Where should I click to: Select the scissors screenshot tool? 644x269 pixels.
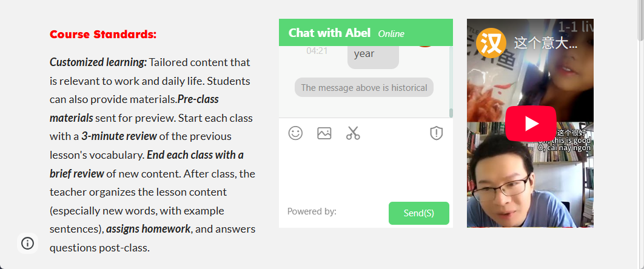point(353,133)
